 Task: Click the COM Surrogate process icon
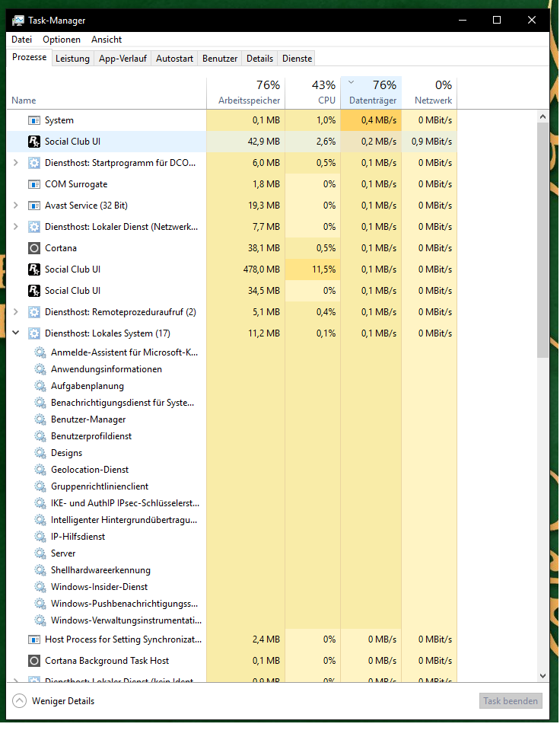point(34,184)
